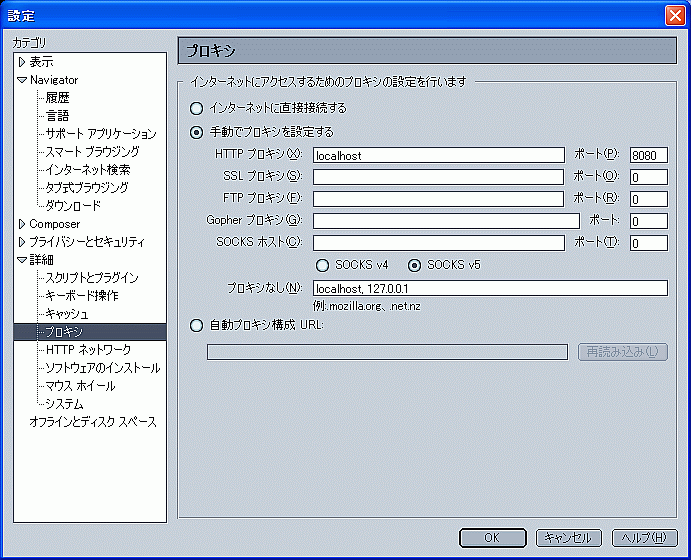Select オフラインとディスク スペース category
Image resolution: width=691 pixels, height=560 pixels.
pyautogui.click(x=93, y=422)
